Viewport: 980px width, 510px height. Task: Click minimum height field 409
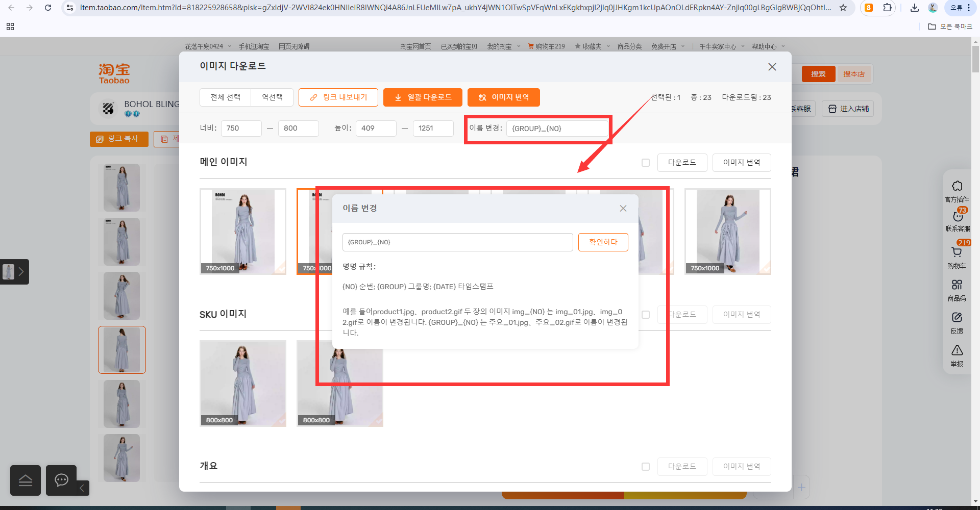tap(376, 128)
